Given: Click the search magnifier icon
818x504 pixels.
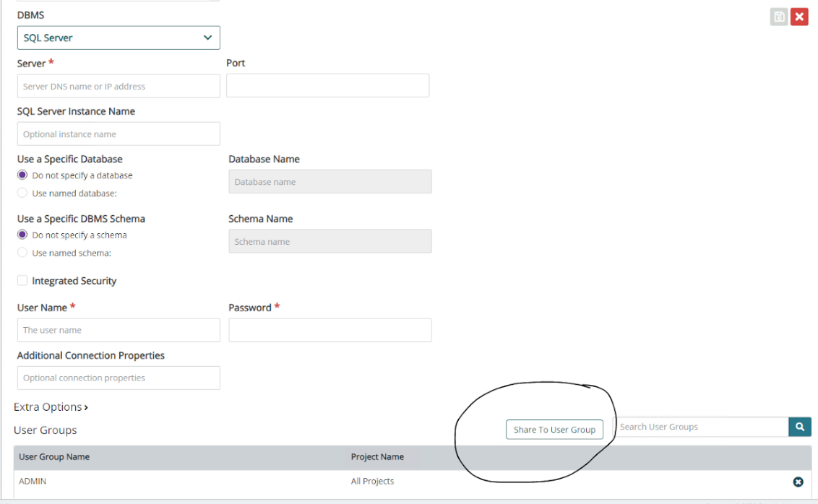Looking at the screenshot, I should [x=800, y=427].
